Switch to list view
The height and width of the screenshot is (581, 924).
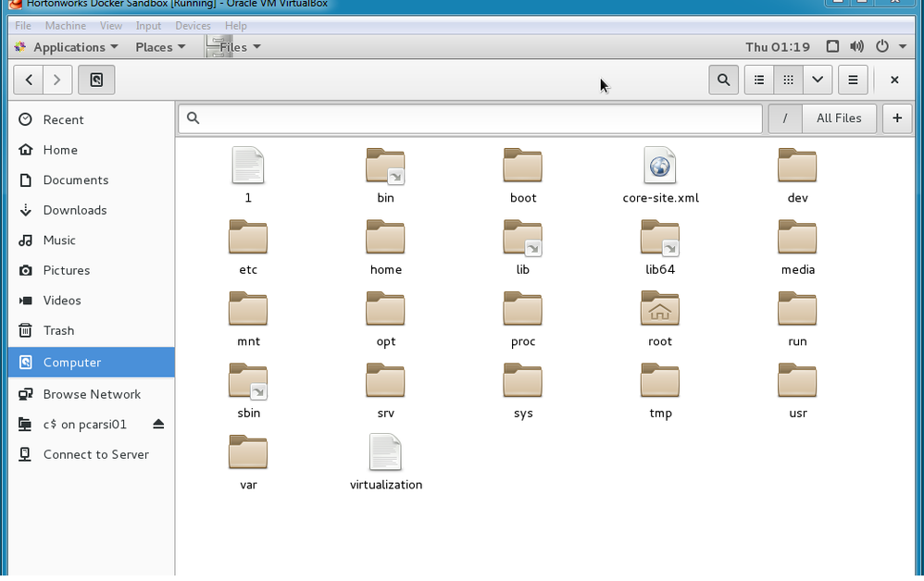tap(759, 80)
